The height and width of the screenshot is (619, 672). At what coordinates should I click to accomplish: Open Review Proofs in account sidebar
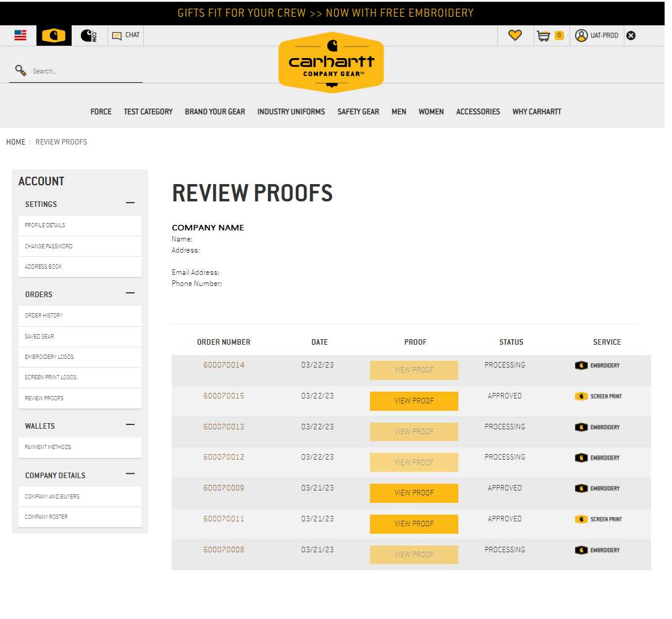click(x=80, y=398)
